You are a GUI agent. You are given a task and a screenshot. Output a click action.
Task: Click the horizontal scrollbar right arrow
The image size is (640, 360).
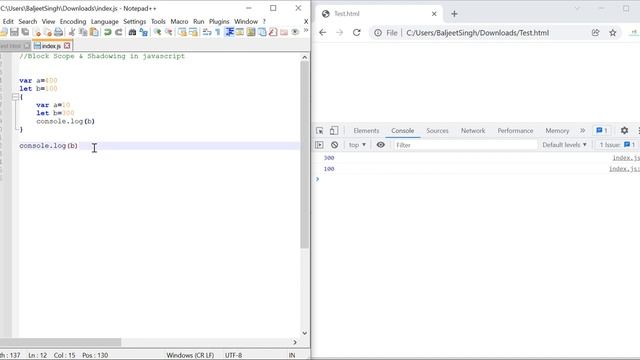[x=295, y=342]
